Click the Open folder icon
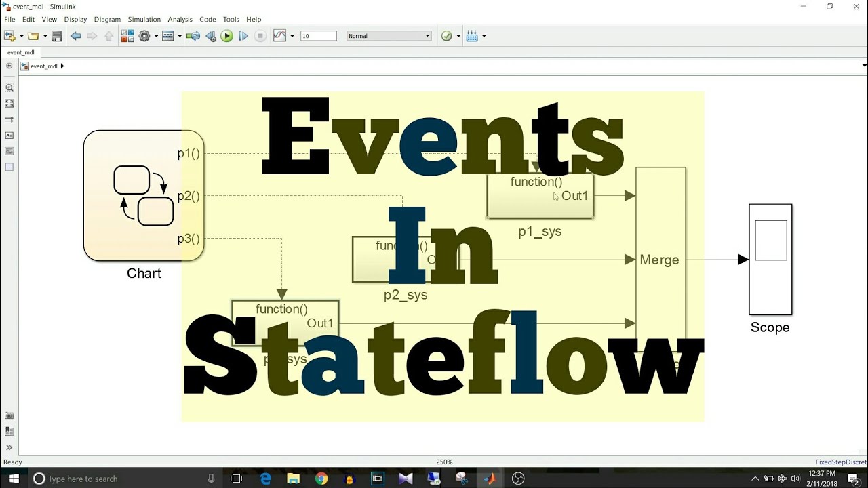868x488 pixels. [x=33, y=36]
